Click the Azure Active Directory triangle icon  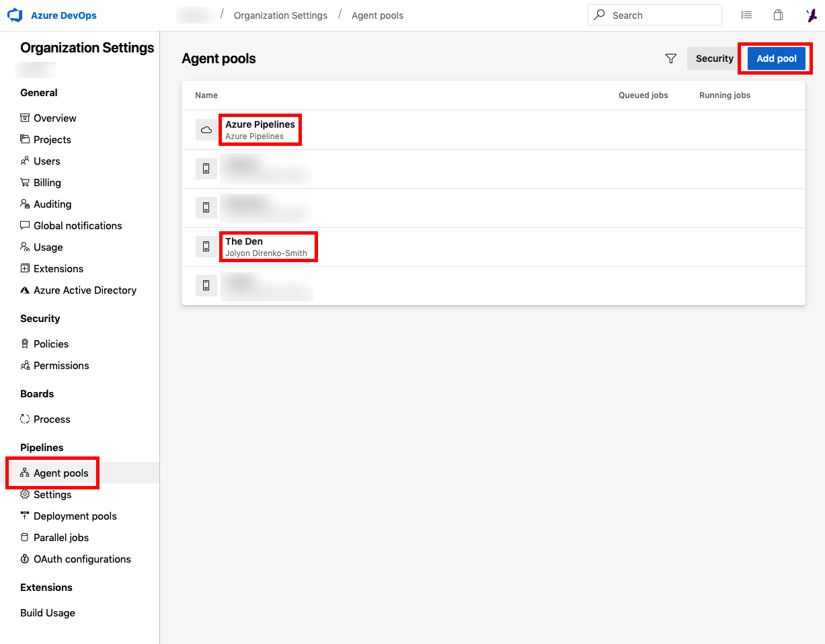pos(25,290)
